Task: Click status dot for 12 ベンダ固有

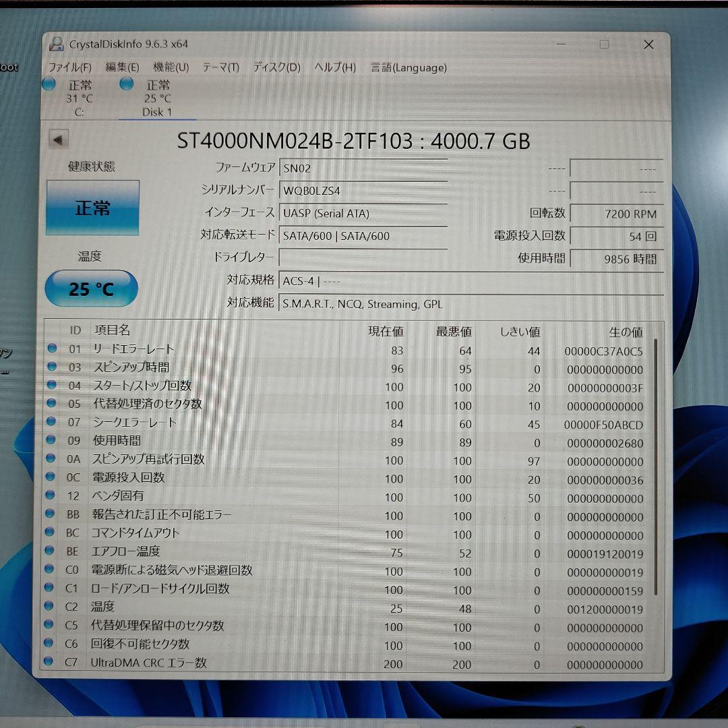Action: point(50,495)
